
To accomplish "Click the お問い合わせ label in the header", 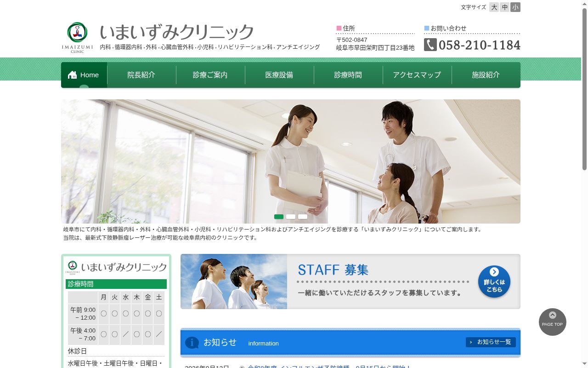I will pyautogui.click(x=448, y=29).
